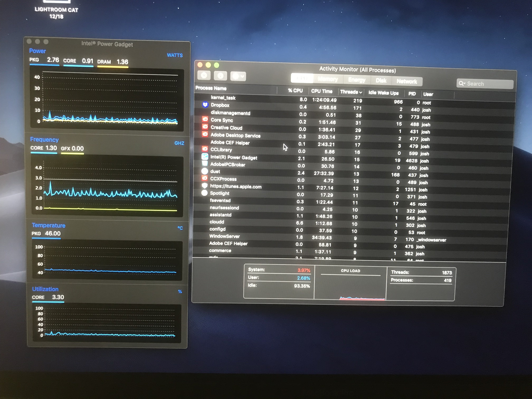Sort by the User column header
This screenshot has width=532, height=399.
click(428, 94)
